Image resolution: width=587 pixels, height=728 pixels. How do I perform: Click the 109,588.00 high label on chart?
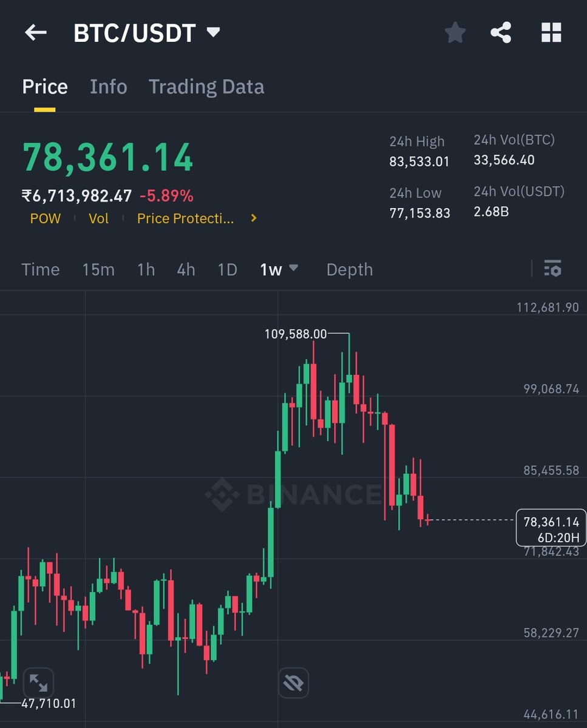pyautogui.click(x=296, y=334)
